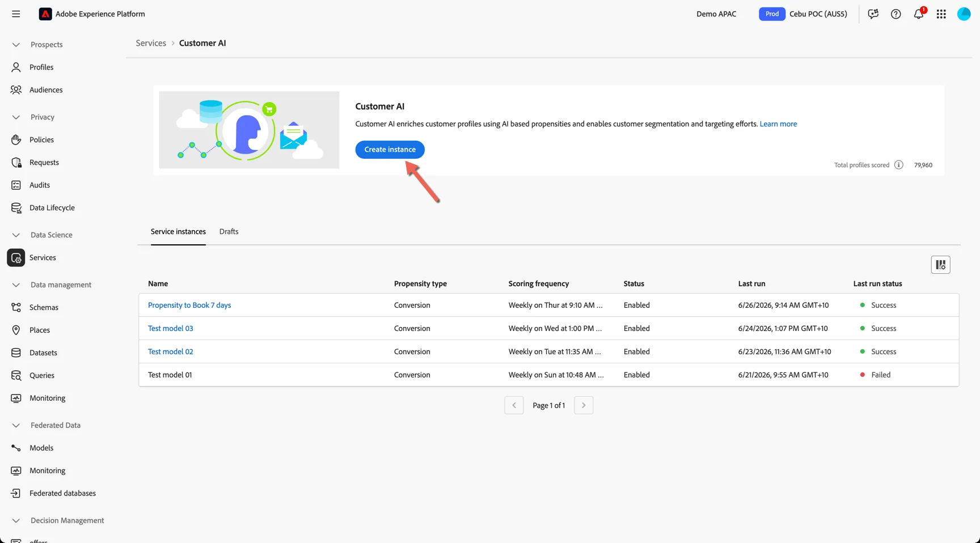The image size is (980, 543).
Task: Click the Prod sandbox badge
Action: [772, 14]
